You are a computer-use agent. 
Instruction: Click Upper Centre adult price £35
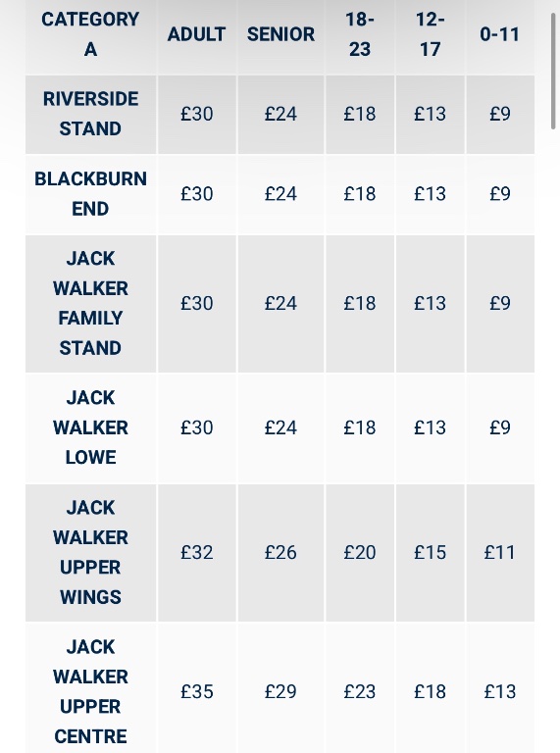pyautogui.click(x=196, y=691)
